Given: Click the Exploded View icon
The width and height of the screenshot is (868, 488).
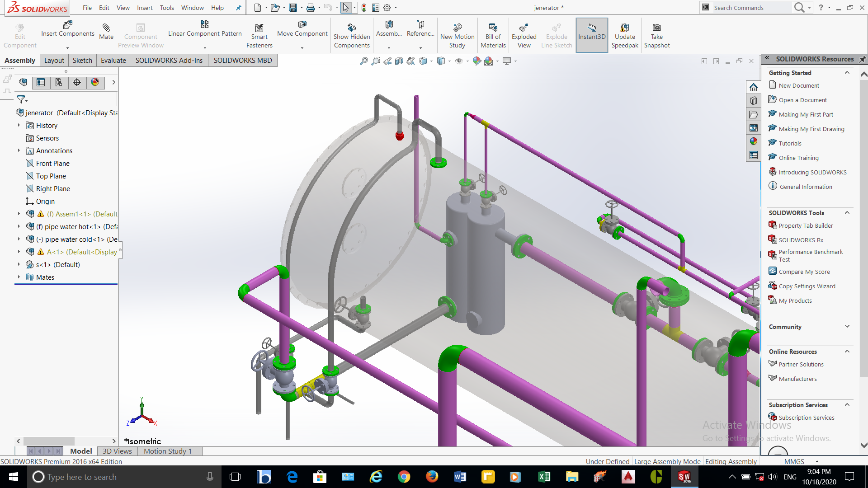Looking at the screenshot, I should coord(524,28).
